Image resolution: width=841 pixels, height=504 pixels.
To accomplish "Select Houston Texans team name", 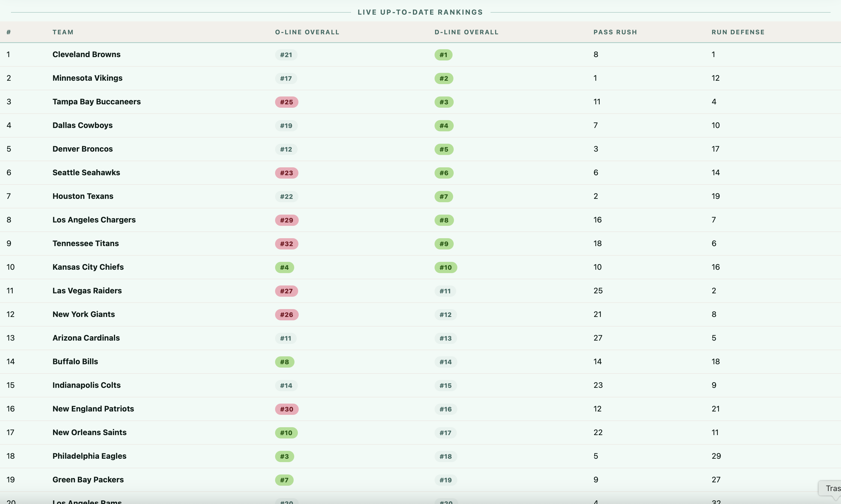I will point(83,196).
